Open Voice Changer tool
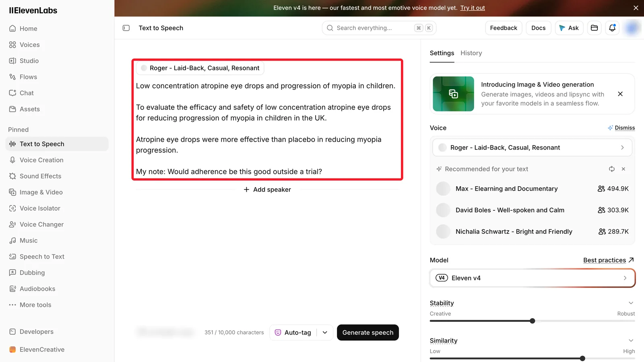Screen dimensions: 644x362 pyautogui.click(x=58, y=224)
